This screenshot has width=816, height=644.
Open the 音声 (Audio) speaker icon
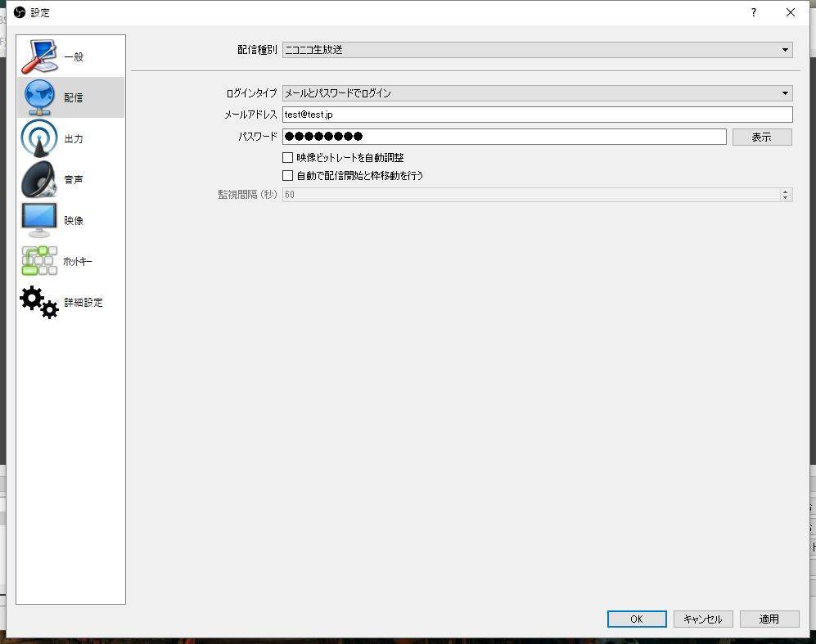pyautogui.click(x=39, y=179)
